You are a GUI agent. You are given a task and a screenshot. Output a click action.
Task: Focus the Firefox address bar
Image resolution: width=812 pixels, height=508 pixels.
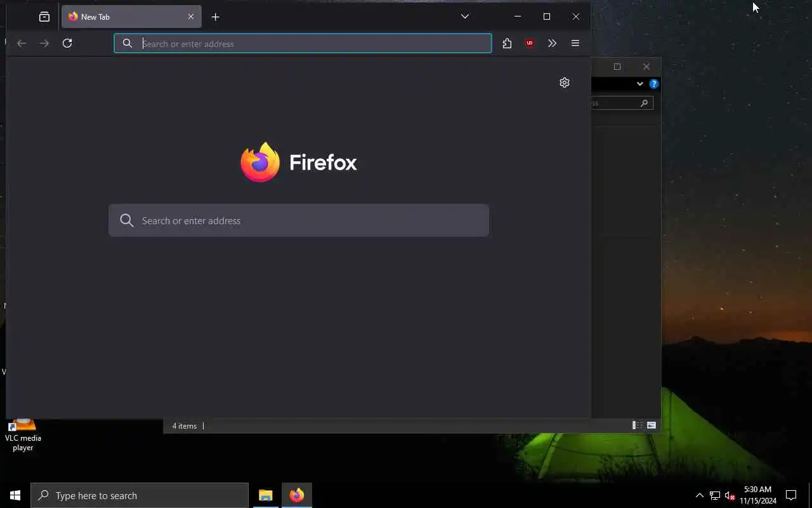point(303,43)
